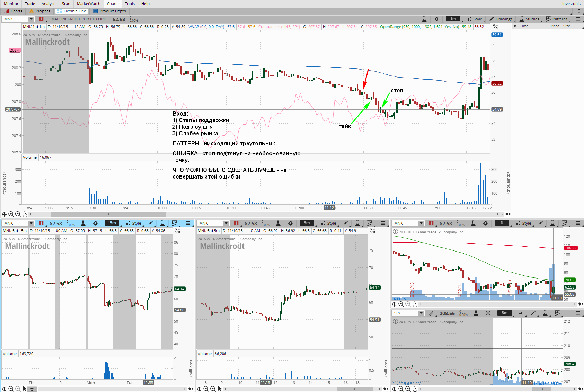584x392 pixels.
Task: Open settings gear in MNK 5m chart
Action: [290, 223]
